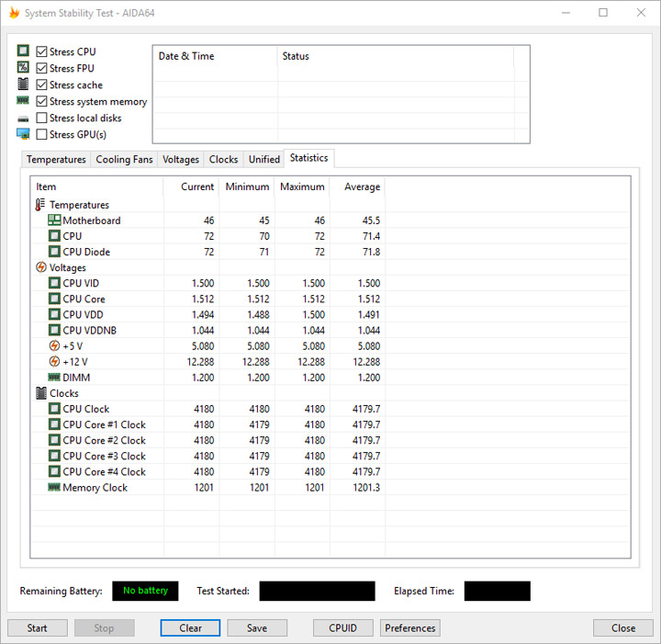The image size is (661, 644).
Task: Click the CPU temperature row icon
Action: click(x=54, y=236)
